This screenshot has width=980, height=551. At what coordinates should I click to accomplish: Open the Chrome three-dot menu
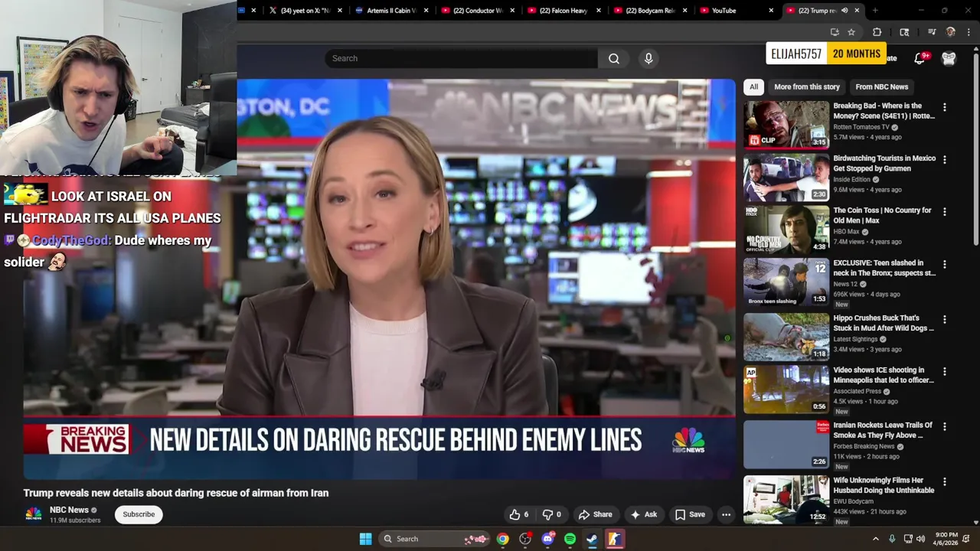pos(969,32)
